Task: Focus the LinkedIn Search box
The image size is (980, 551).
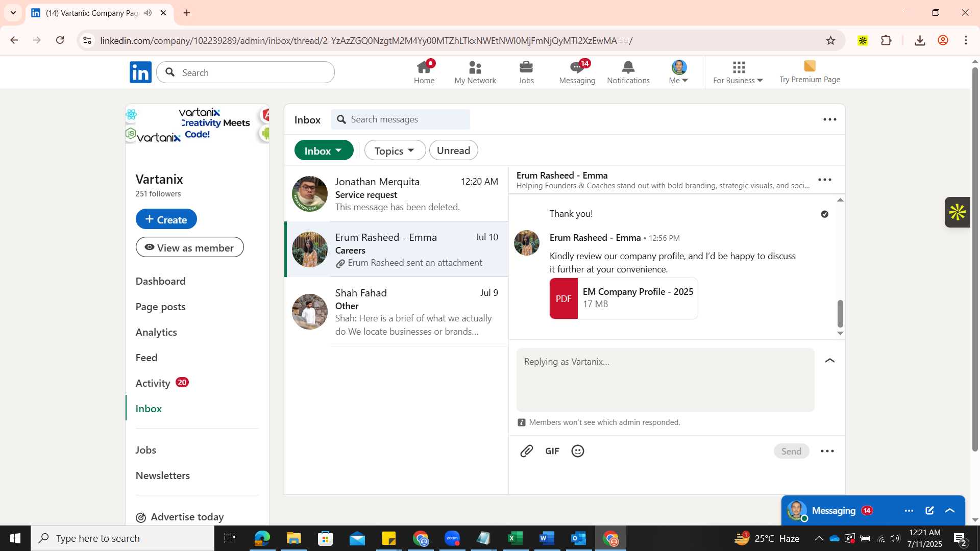Action: click(246, 72)
